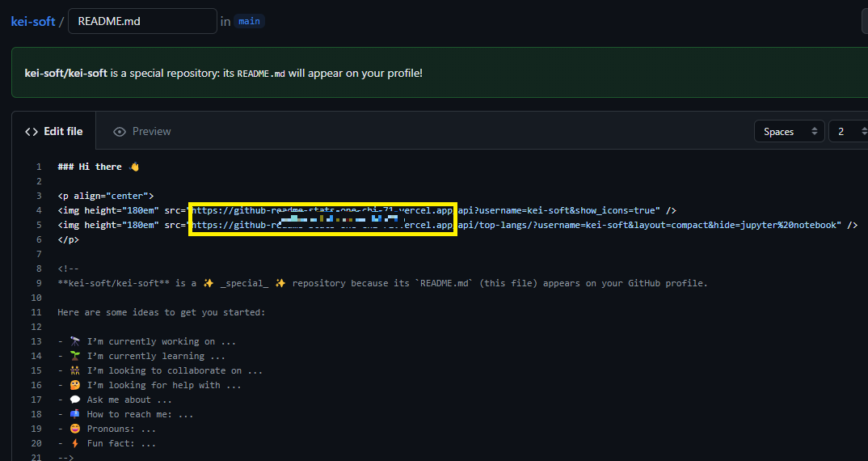Click the eye icon on Preview tab

pyautogui.click(x=119, y=132)
